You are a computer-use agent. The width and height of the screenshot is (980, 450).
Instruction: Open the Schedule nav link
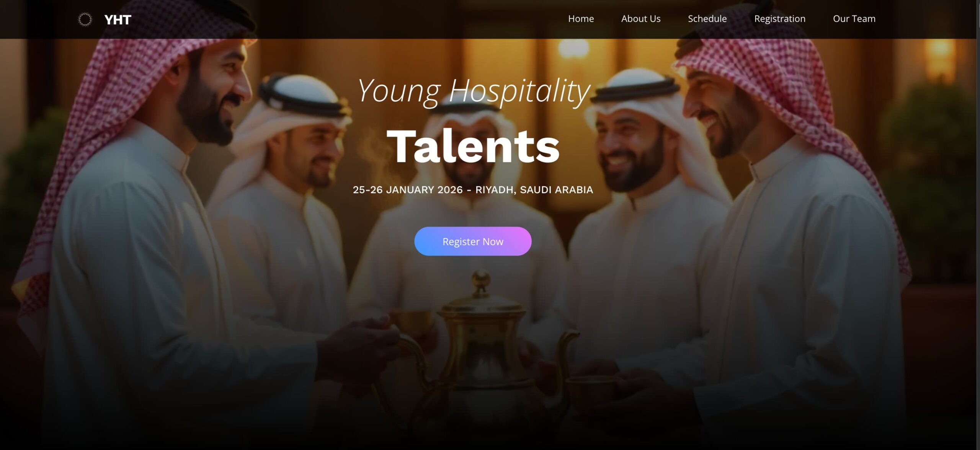(707, 19)
